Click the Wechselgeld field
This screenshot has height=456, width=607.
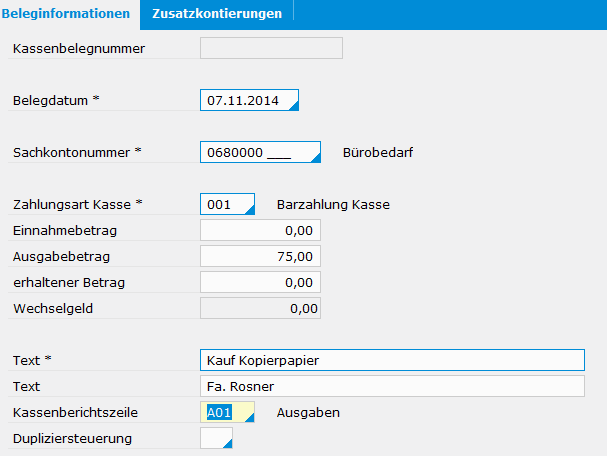point(260,308)
